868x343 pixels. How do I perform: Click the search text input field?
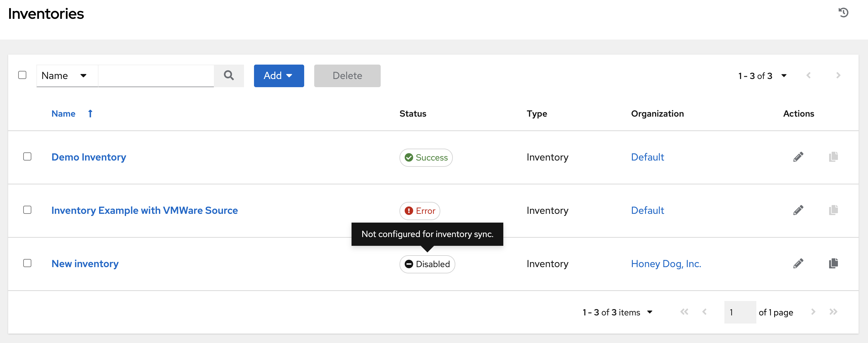tap(156, 76)
